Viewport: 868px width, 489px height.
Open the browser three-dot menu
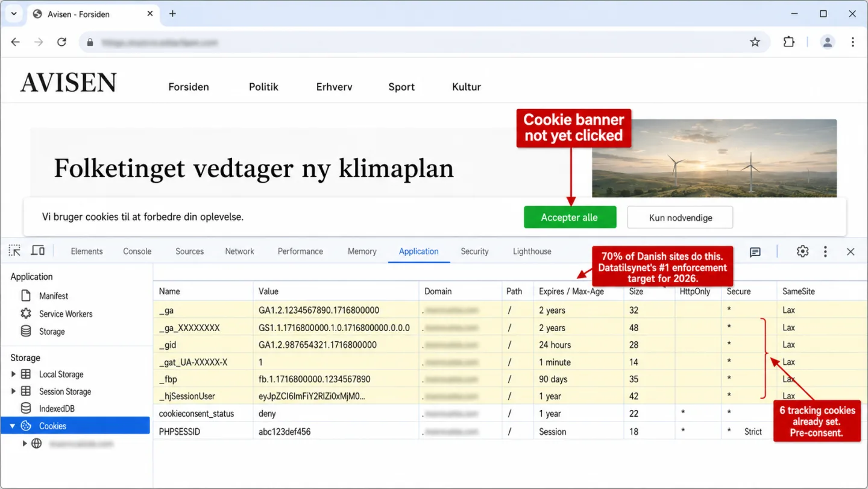tap(852, 42)
